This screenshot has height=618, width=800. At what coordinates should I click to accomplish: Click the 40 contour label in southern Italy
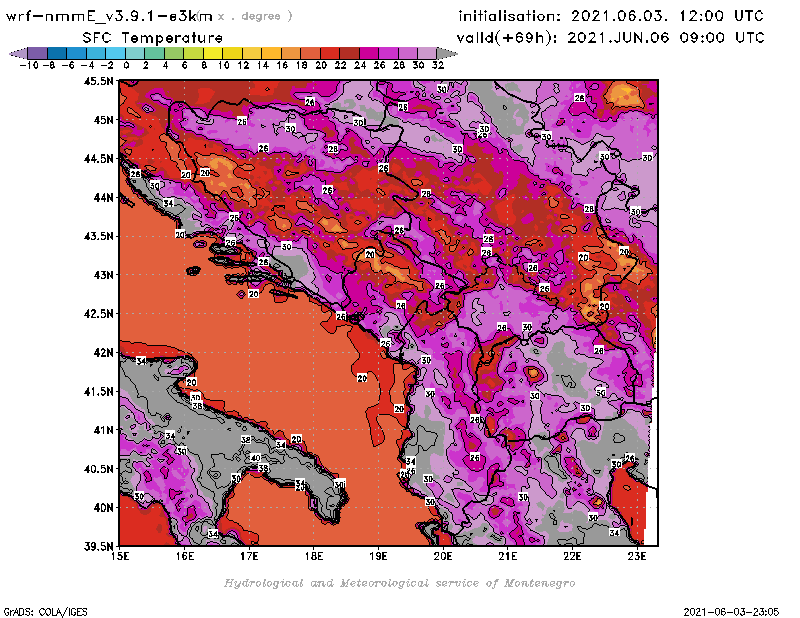coord(256,458)
